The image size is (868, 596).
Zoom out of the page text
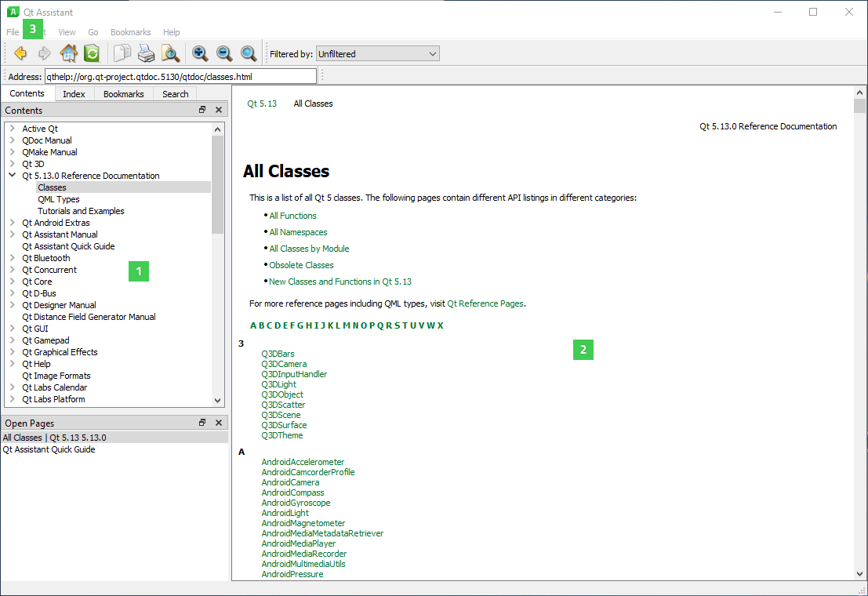tap(224, 53)
